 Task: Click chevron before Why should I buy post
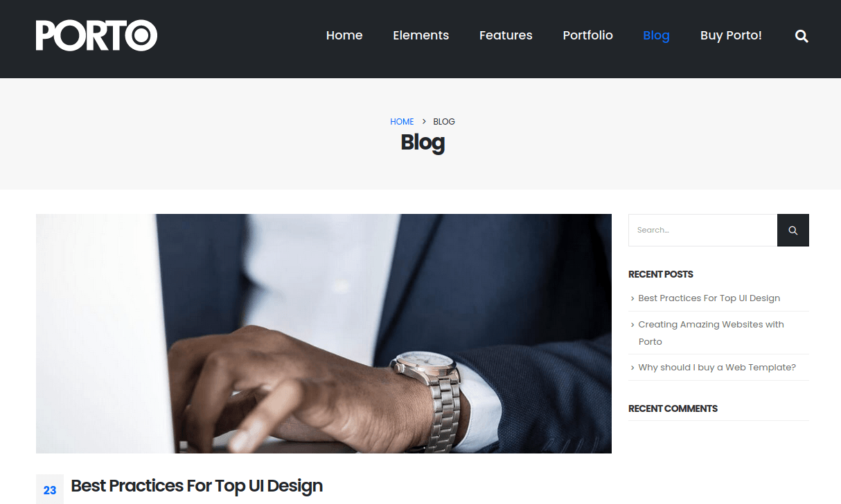click(x=632, y=368)
